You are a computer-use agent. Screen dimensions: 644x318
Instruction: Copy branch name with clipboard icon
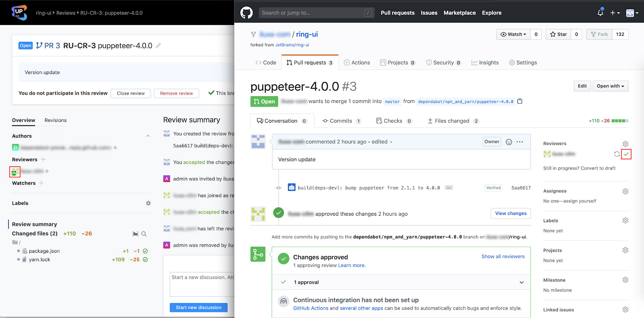(x=520, y=101)
